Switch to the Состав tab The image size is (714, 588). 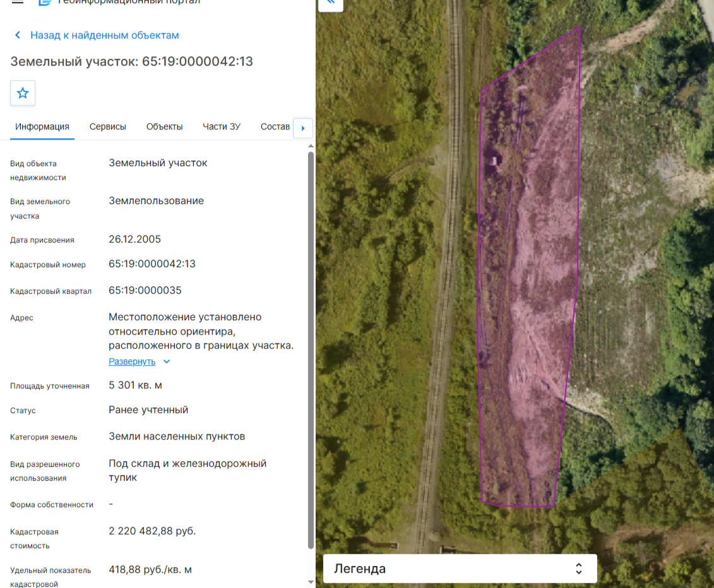click(275, 126)
